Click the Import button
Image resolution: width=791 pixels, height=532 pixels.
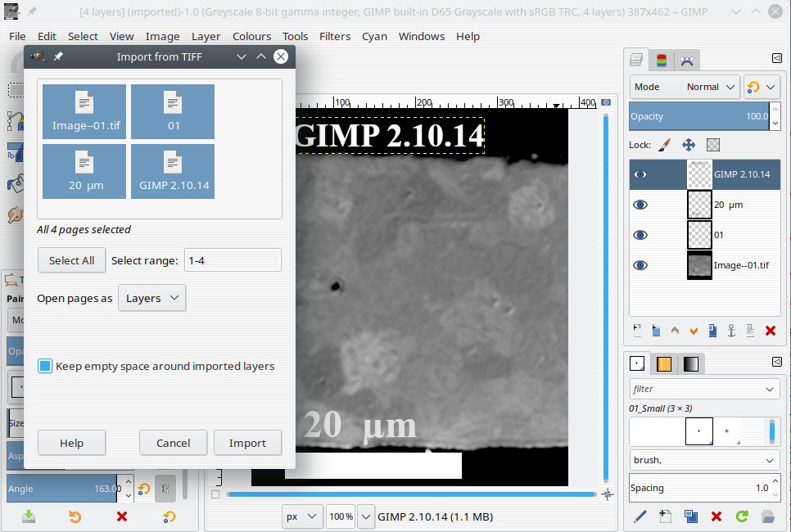(x=247, y=443)
